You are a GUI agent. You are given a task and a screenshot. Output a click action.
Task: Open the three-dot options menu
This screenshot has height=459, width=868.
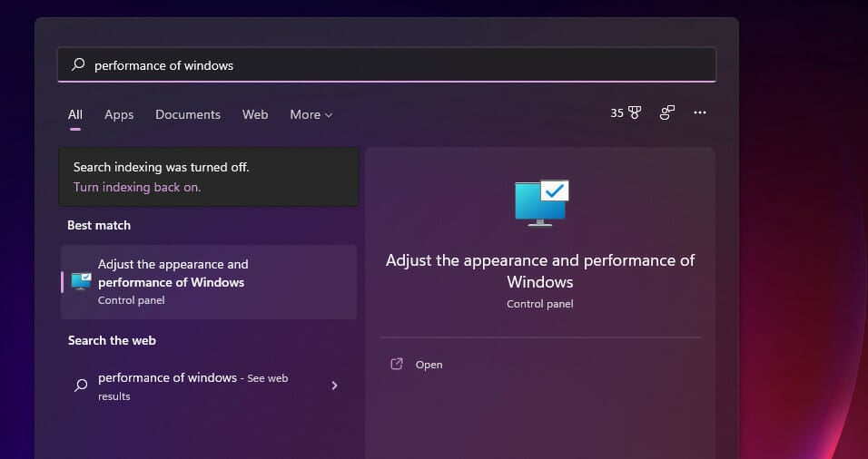pos(700,112)
